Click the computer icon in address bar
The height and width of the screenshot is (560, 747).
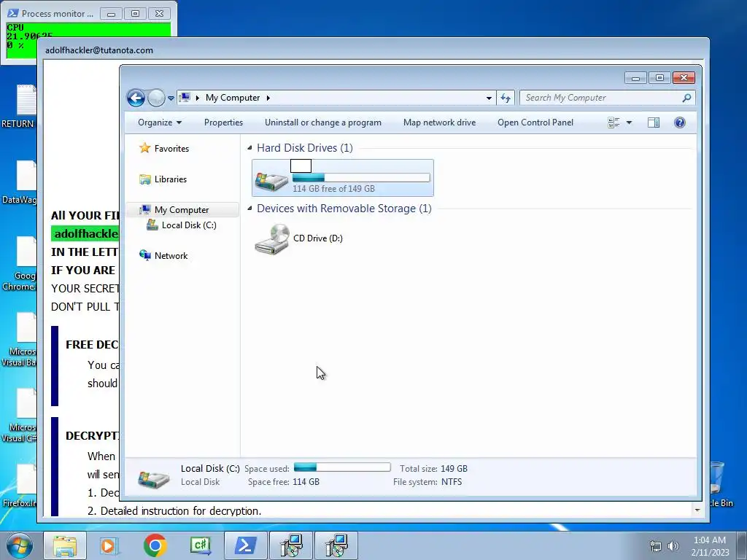(x=185, y=98)
